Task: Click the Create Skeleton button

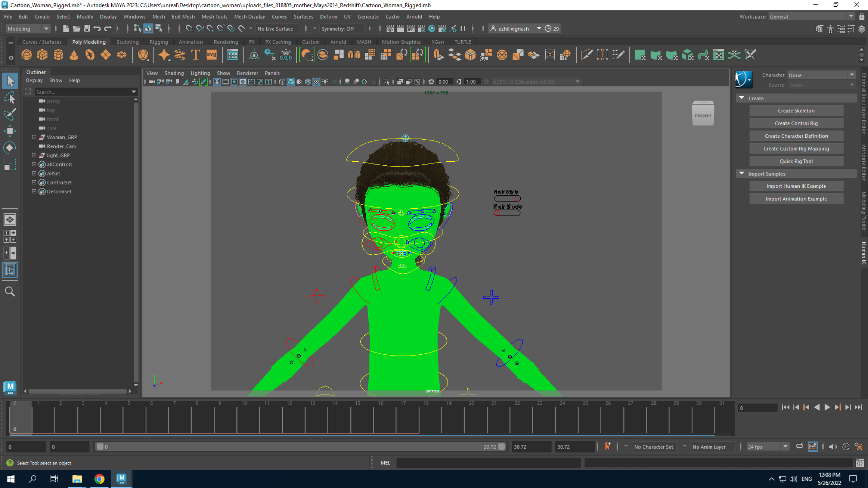Action: coord(796,111)
